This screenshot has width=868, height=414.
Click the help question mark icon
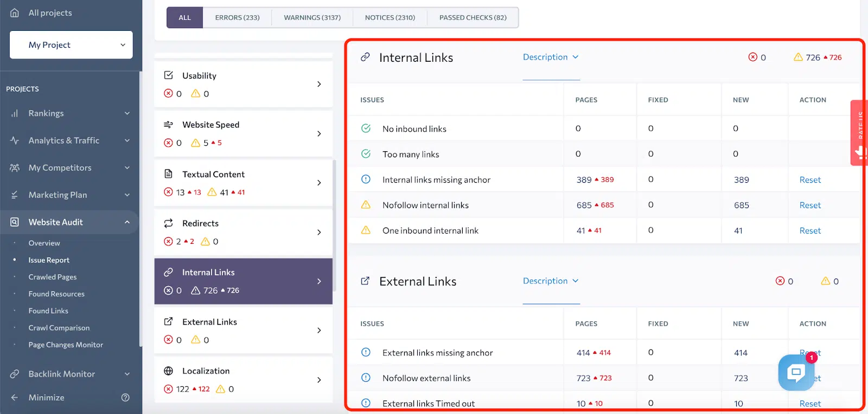point(125,397)
